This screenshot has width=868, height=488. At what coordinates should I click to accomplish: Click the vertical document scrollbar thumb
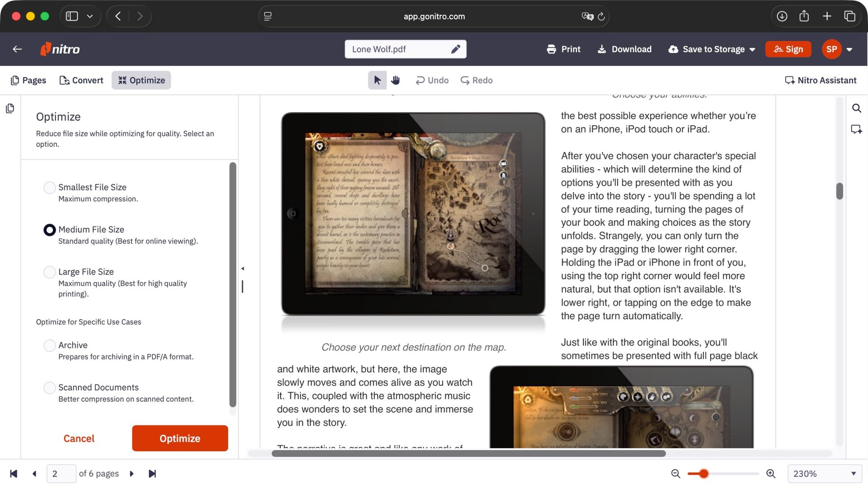pyautogui.click(x=840, y=191)
